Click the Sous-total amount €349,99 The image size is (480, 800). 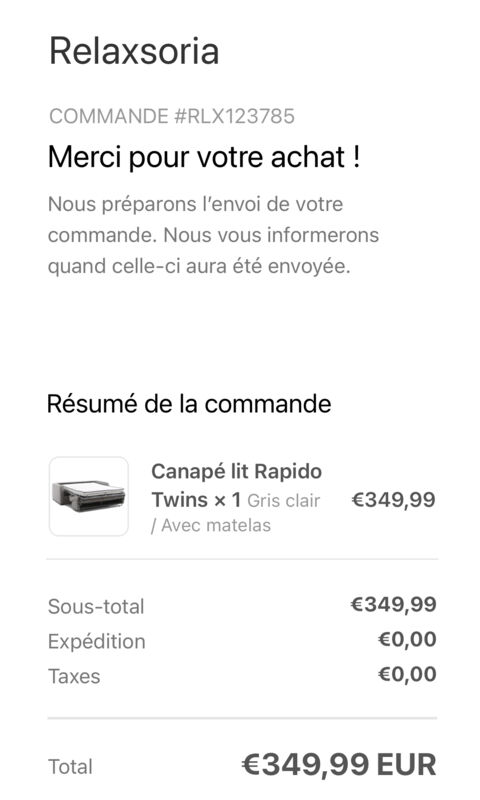pyautogui.click(x=393, y=604)
